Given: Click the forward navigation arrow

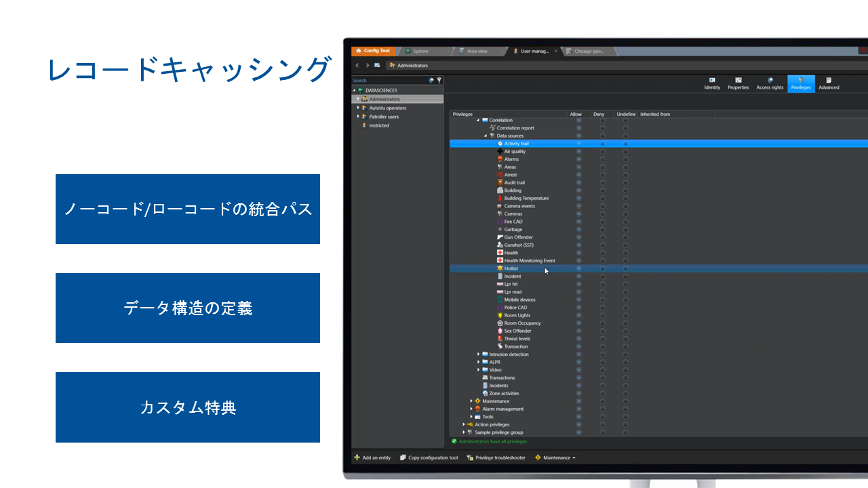Looking at the screenshot, I should [367, 66].
